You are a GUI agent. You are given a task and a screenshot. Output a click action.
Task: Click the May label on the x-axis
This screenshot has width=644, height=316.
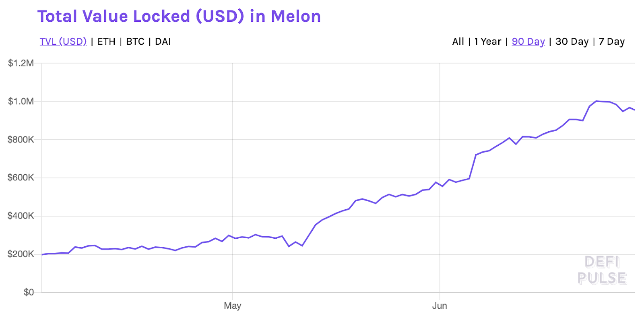232,306
